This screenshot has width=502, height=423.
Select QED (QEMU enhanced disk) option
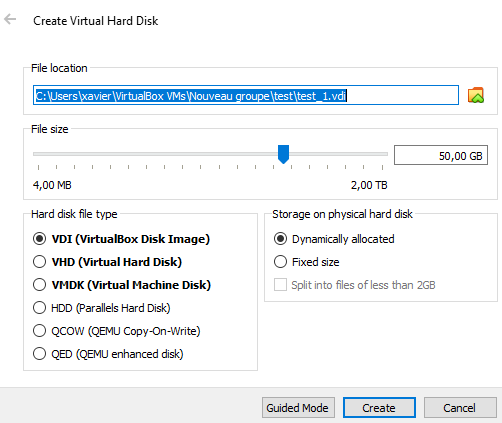108,354
